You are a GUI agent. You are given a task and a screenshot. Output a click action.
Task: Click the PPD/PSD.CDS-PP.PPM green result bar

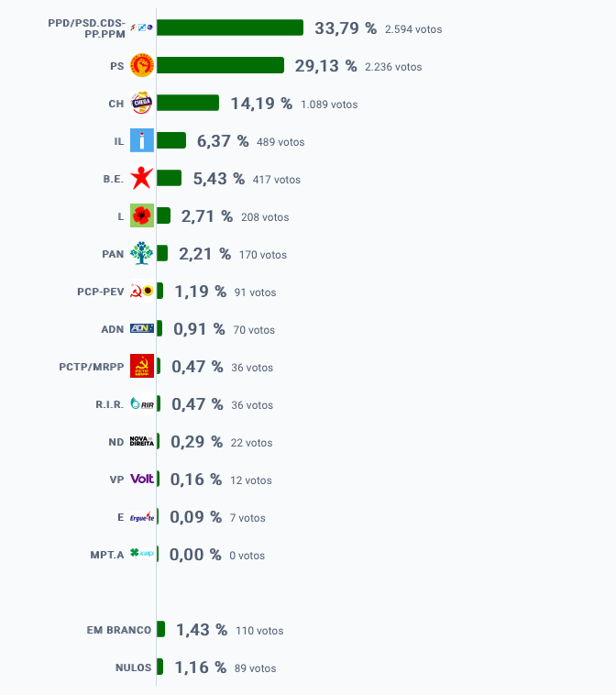(230, 28)
